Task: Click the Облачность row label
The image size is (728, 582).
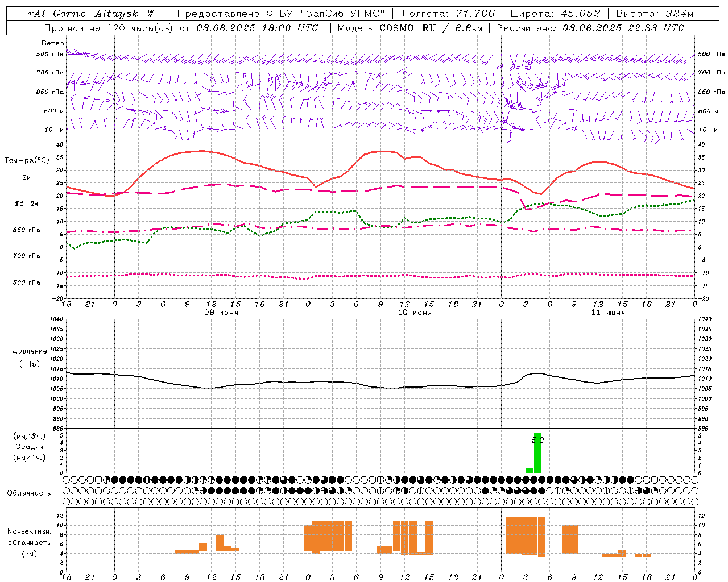Action: coord(29,493)
